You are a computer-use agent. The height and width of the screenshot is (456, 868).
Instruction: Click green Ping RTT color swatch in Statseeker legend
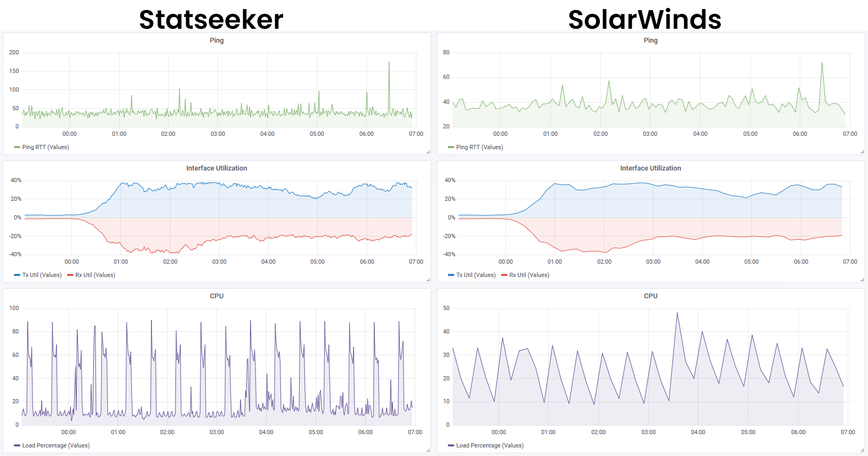(17, 147)
